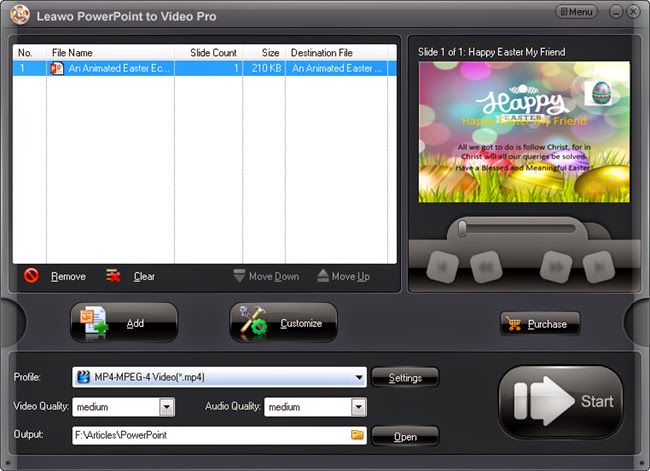Screen dimensions: 650x471
Task: Click the MP4 video format icon in Profile
Action: coord(84,377)
